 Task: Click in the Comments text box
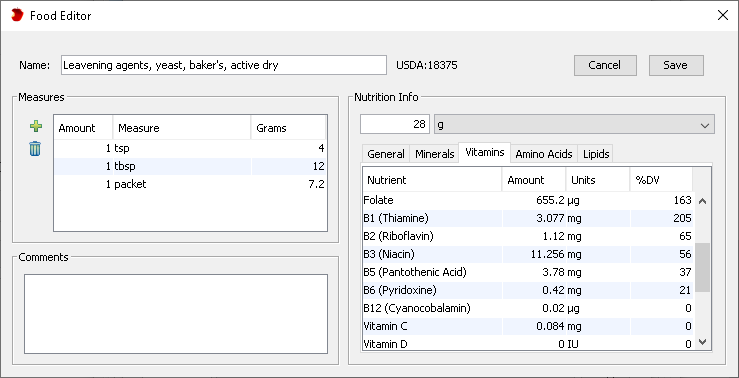(x=176, y=314)
